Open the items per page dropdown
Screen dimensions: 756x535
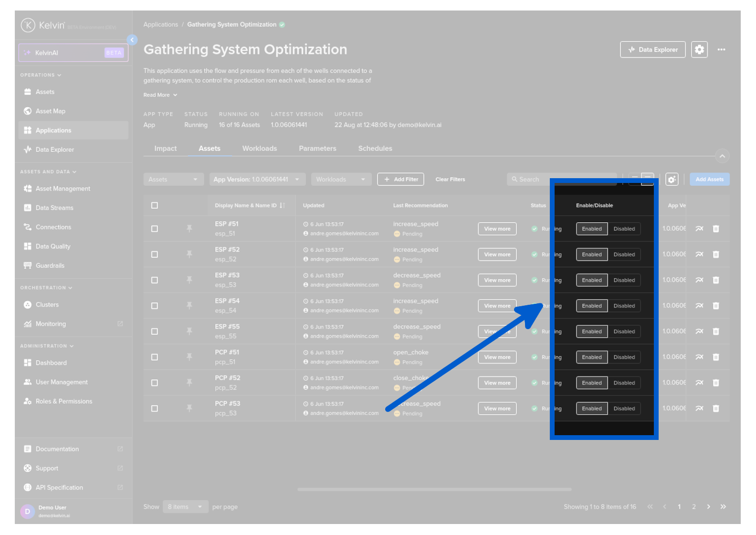[x=185, y=507]
